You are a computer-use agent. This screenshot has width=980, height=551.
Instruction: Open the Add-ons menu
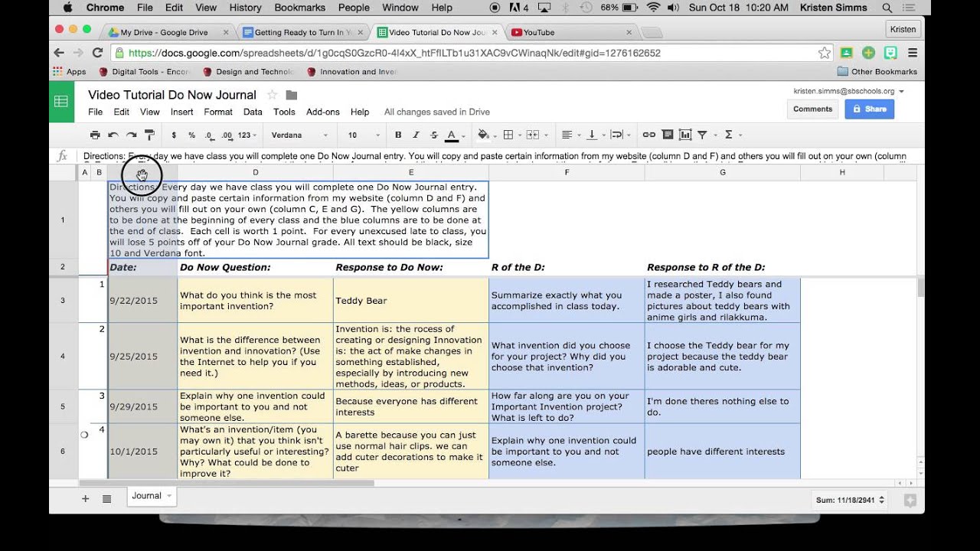323,112
